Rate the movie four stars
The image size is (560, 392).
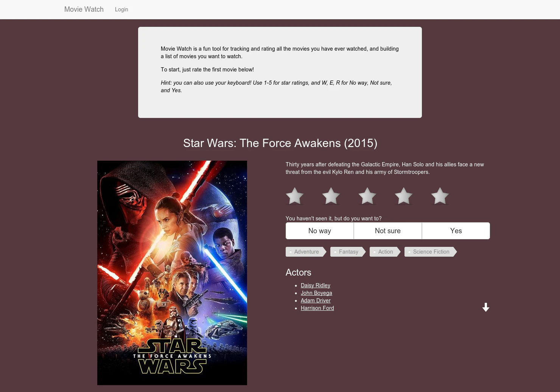click(404, 196)
